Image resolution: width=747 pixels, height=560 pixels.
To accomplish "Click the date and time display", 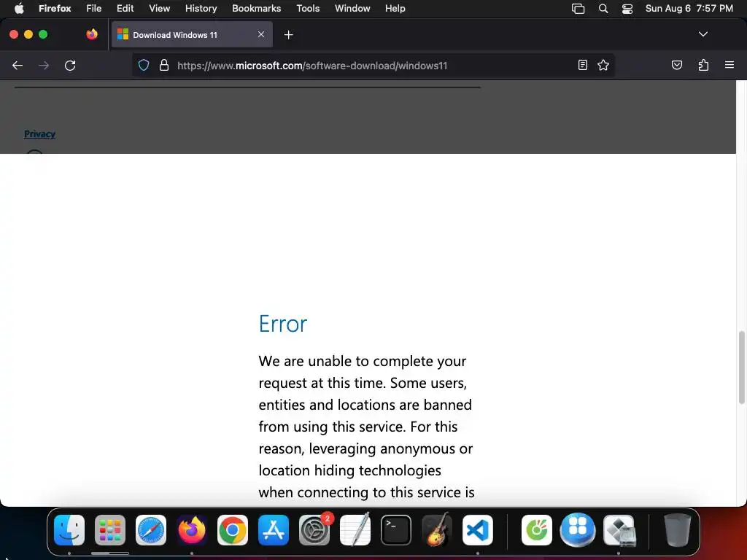I will (689, 9).
